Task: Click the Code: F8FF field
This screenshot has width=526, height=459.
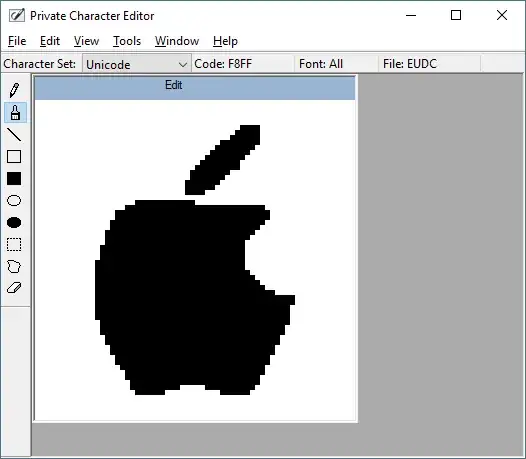Action: (243, 64)
